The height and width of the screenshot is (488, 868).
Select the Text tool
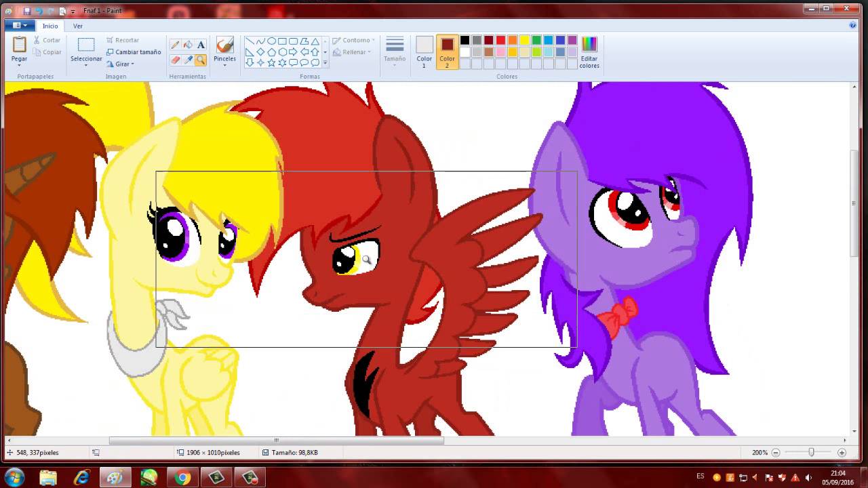click(201, 45)
